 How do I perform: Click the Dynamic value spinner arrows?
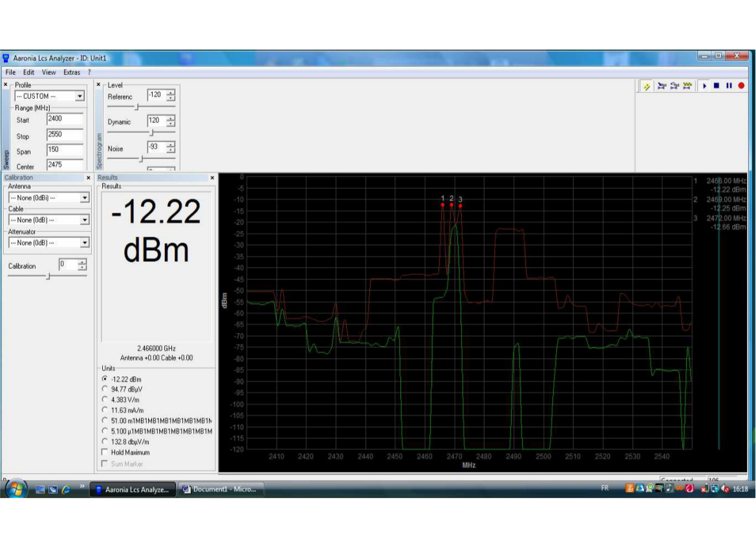click(x=171, y=120)
